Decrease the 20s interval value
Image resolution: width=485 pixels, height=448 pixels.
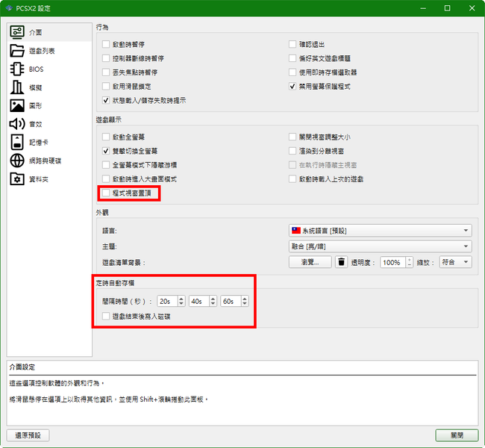tap(181, 304)
